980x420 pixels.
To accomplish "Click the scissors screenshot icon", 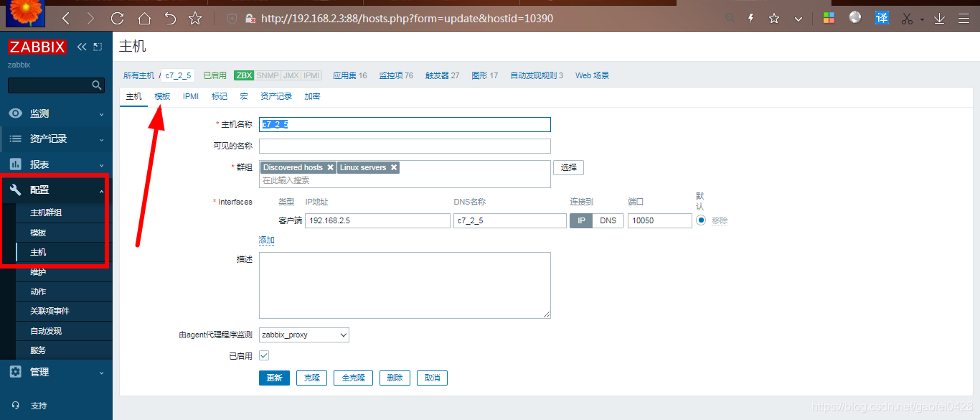I will [x=908, y=19].
